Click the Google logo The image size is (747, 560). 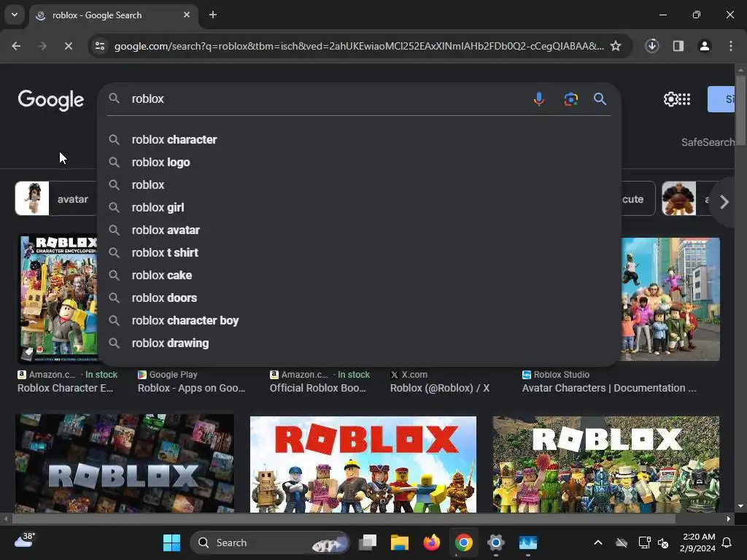click(x=51, y=100)
